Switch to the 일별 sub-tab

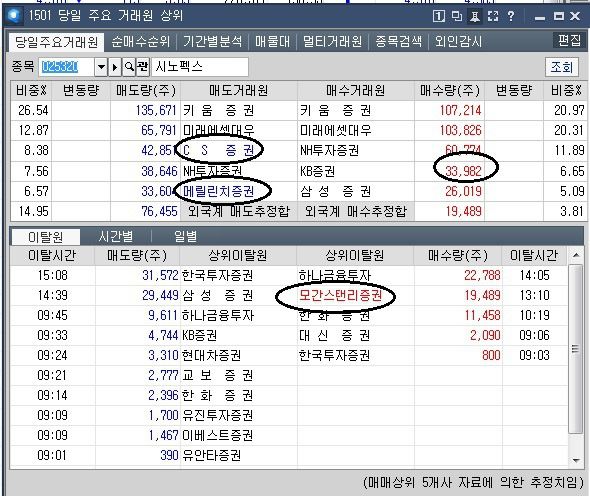pyautogui.click(x=186, y=237)
